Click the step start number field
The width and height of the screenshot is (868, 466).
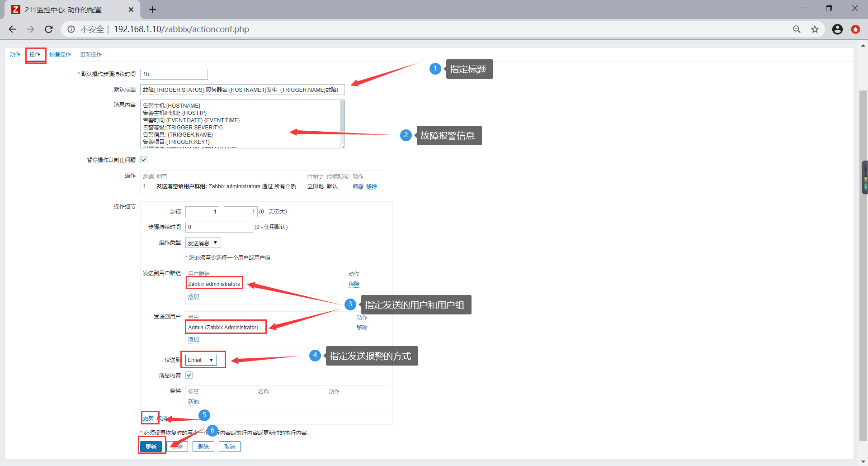[202, 212]
